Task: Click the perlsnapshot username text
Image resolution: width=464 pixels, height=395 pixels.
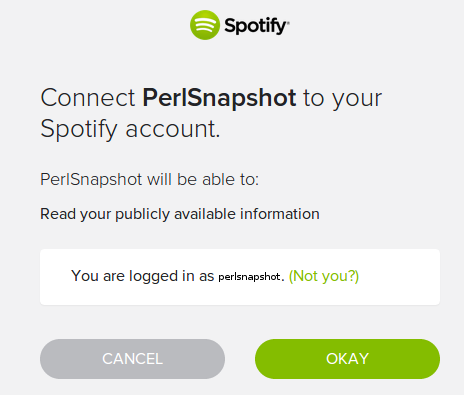Action: click(x=249, y=277)
